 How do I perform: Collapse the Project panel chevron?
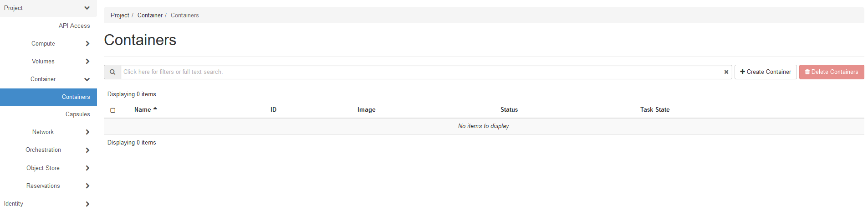[87, 8]
